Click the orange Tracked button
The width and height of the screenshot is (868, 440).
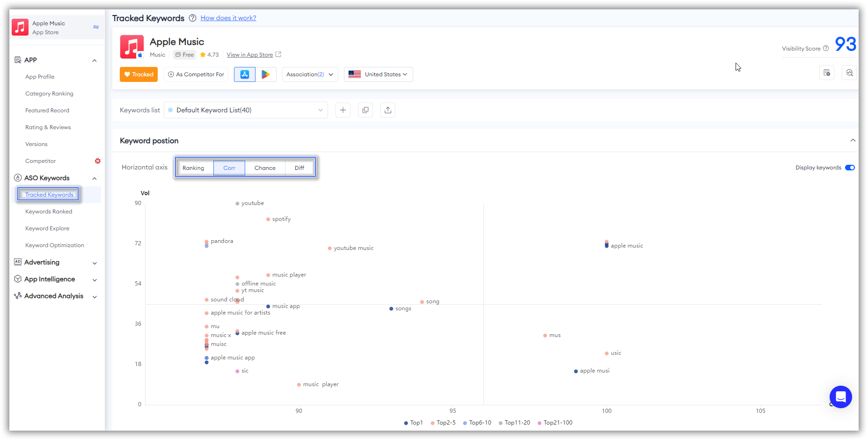tap(139, 74)
